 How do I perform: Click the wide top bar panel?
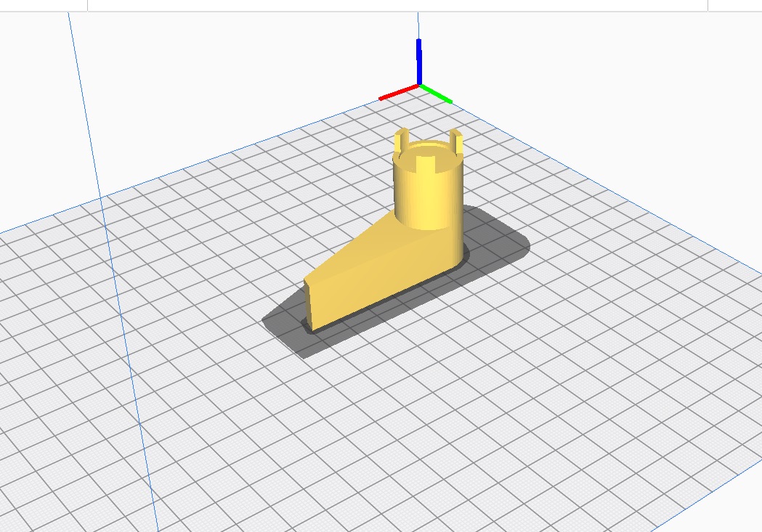pyautogui.click(x=397, y=5)
